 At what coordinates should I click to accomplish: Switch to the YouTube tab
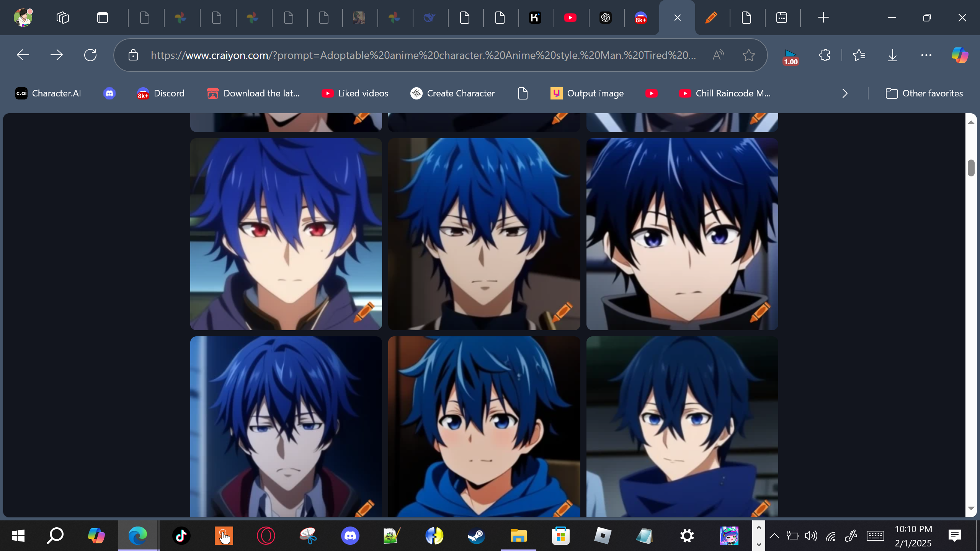click(570, 18)
